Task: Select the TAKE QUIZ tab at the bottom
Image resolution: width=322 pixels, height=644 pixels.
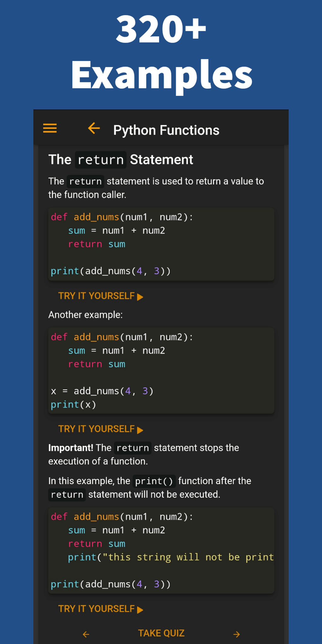Action: (161, 633)
